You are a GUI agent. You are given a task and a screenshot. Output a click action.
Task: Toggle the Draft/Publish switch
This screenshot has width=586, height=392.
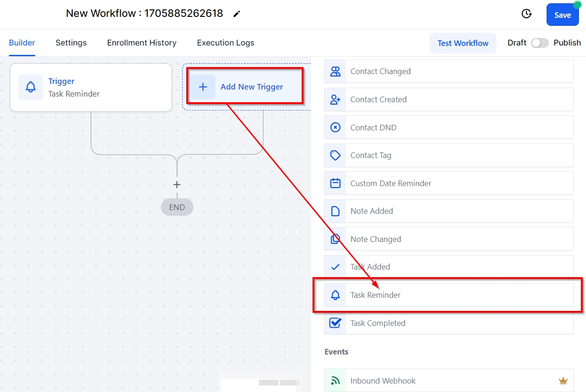(x=540, y=43)
